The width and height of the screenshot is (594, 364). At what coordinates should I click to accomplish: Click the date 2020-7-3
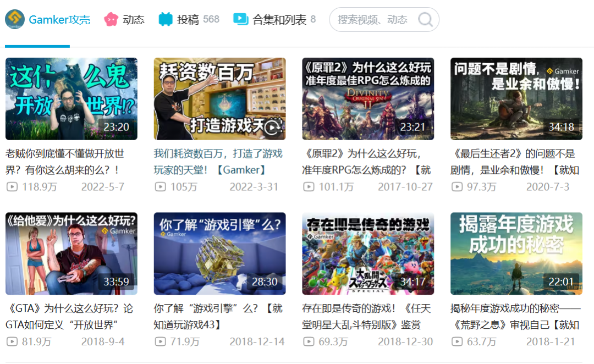pyautogui.click(x=548, y=187)
